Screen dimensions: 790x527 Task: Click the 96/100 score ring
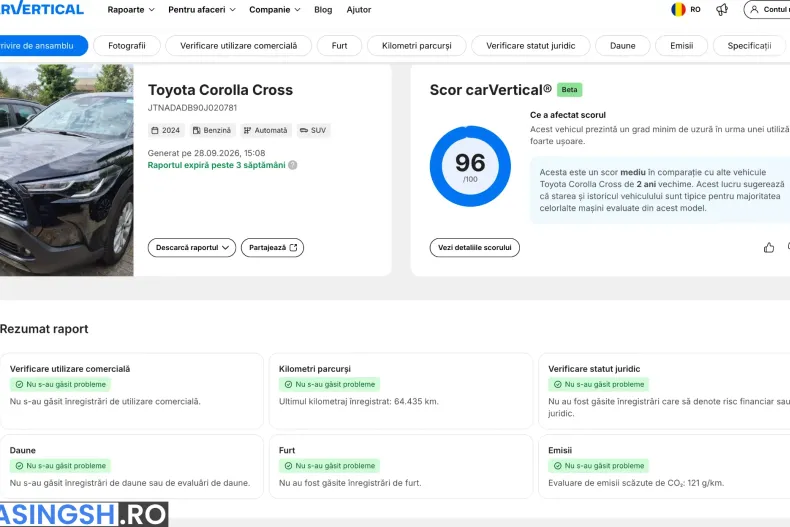tap(470, 166)
